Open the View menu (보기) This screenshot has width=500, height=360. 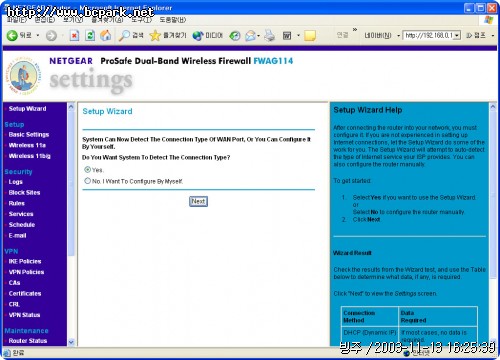click(73, 20)
